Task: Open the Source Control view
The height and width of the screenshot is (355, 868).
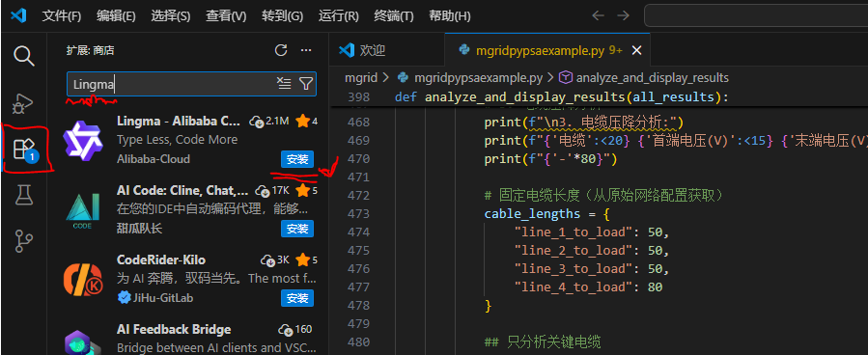Action: 24,241
